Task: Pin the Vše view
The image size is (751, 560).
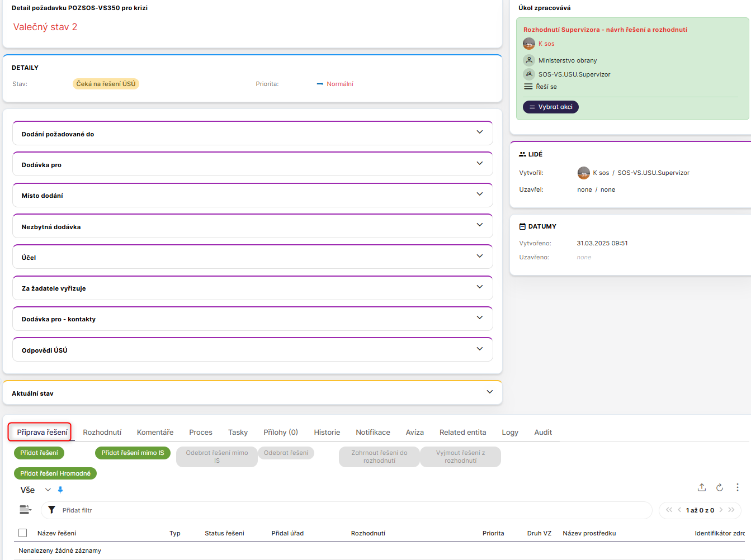Action: [x=60, y=490]
